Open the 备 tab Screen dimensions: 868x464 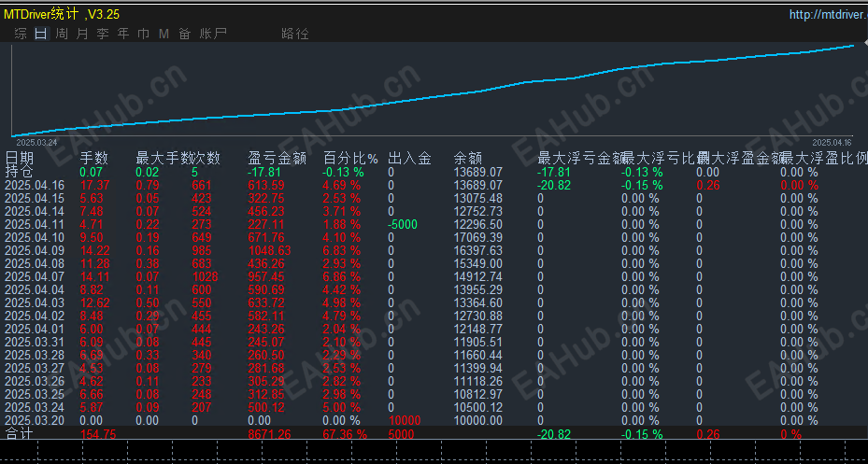pyautogui.click(x=184, y=35)
